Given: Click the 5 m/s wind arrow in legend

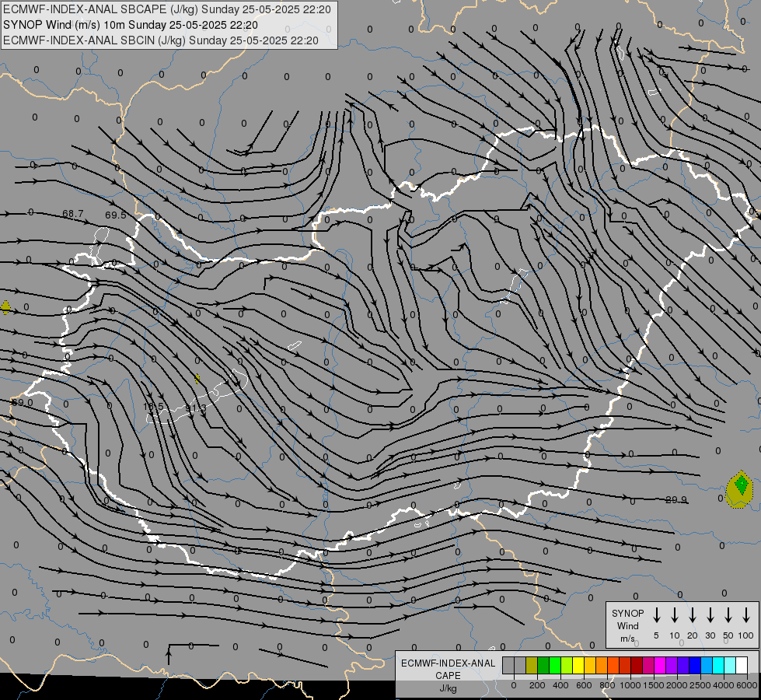Looking at the screenshot, I should click(656, 615).
